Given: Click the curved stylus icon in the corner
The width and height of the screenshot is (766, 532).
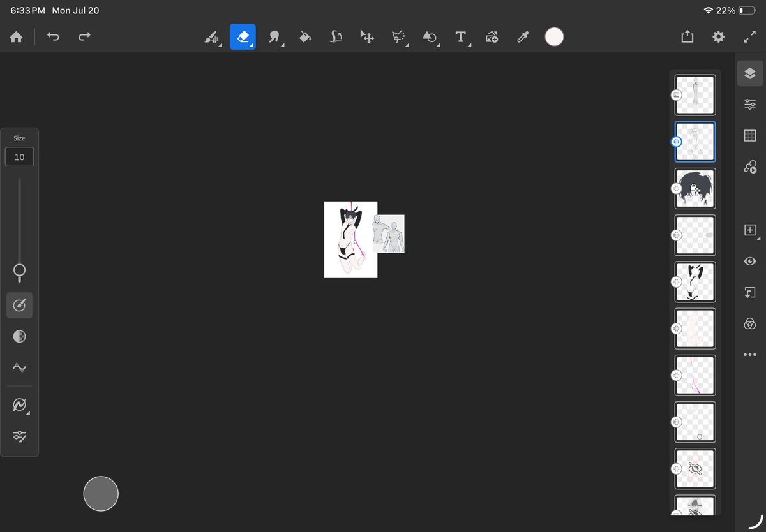Looking at the screenshot, I should click(x=755, y=521).
